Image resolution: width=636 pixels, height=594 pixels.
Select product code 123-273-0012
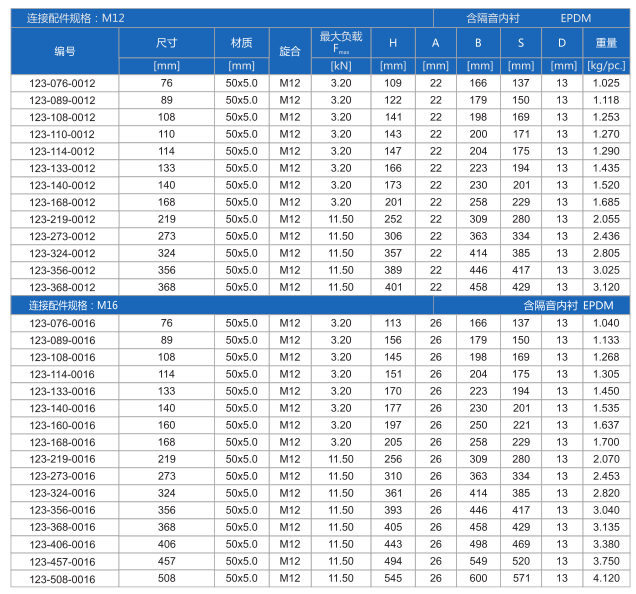(62, 237)
